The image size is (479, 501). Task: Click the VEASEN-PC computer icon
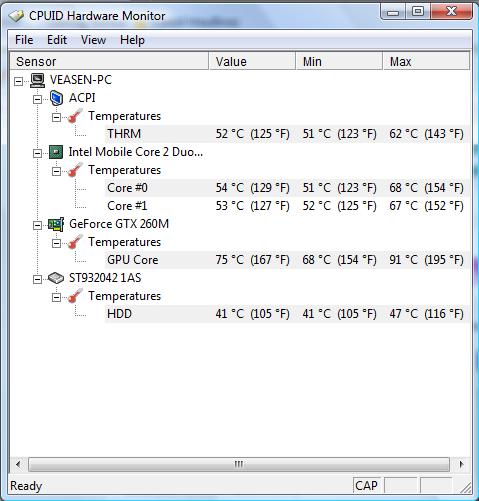(37, 80)
